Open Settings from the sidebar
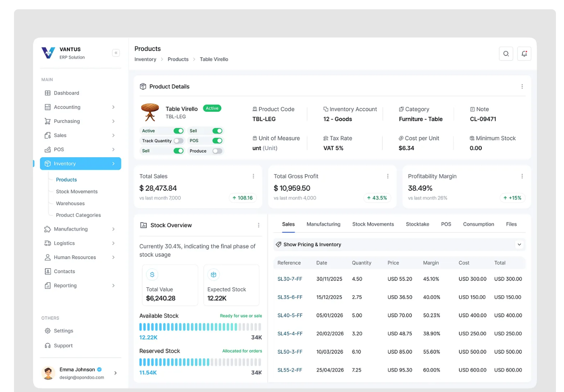Viewport: 564px width, 392px height. (x=63, y=331)
